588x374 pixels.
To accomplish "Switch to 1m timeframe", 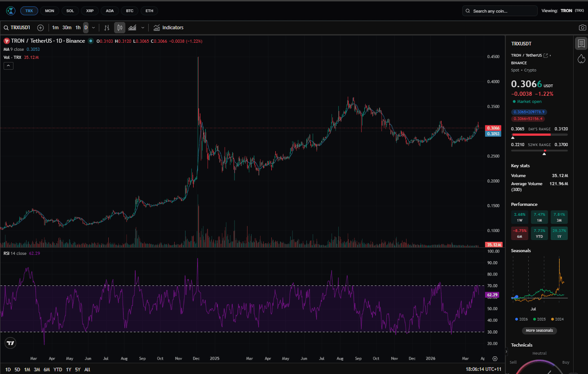I will [55, 28].
